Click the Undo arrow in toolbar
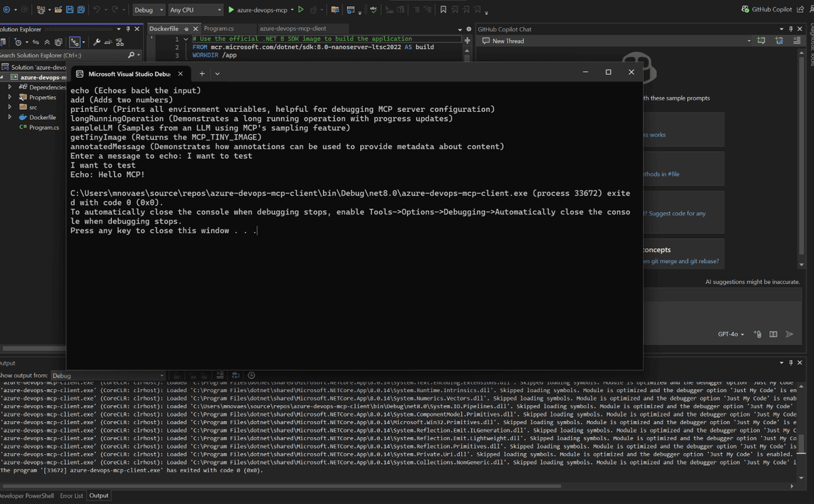 click(96, 9)
